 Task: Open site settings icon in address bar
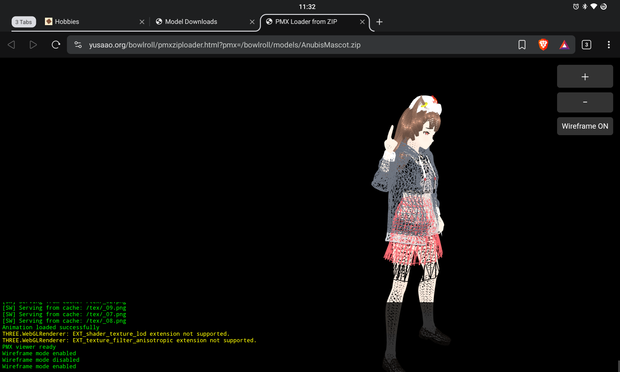78,45
